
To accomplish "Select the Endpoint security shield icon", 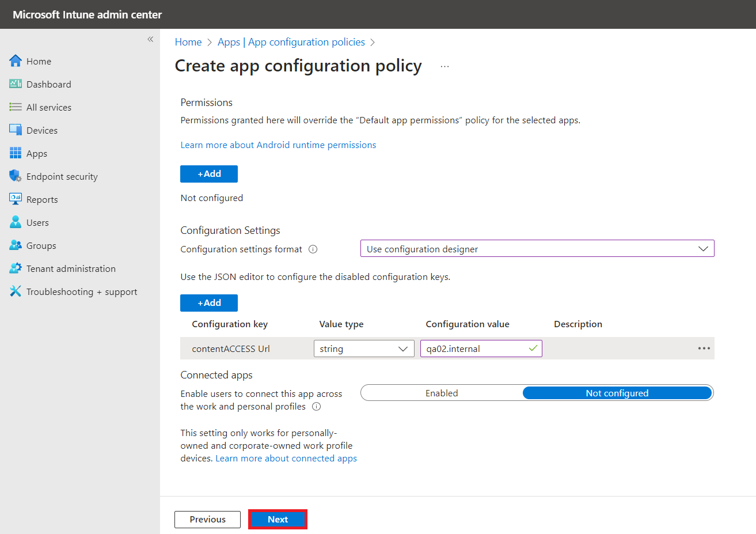I will [16, 176].
